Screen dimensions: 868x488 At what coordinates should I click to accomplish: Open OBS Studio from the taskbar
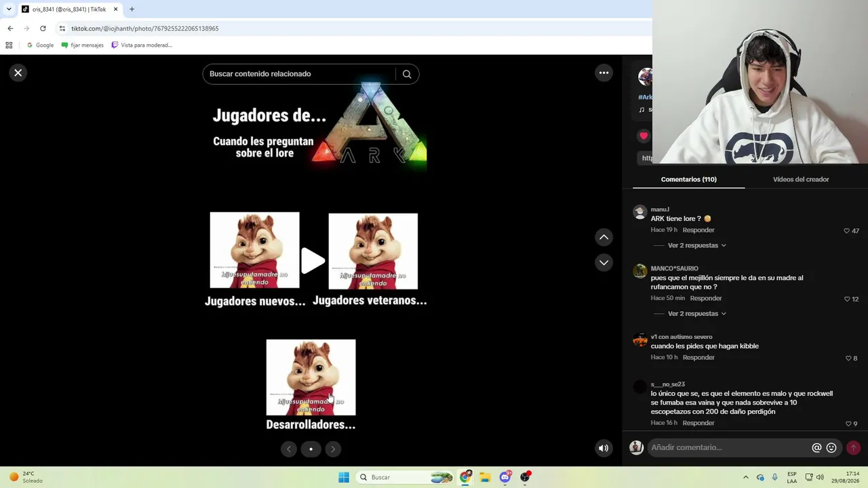pos(525,477)
